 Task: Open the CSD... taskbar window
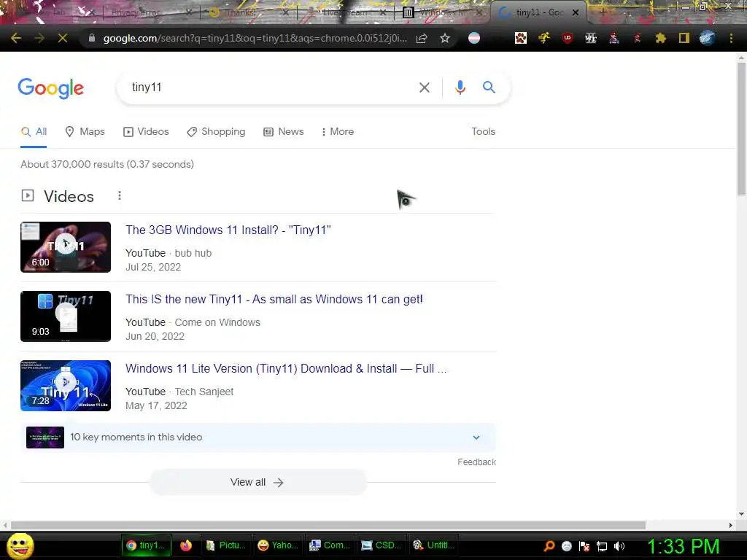click(381, 545)
